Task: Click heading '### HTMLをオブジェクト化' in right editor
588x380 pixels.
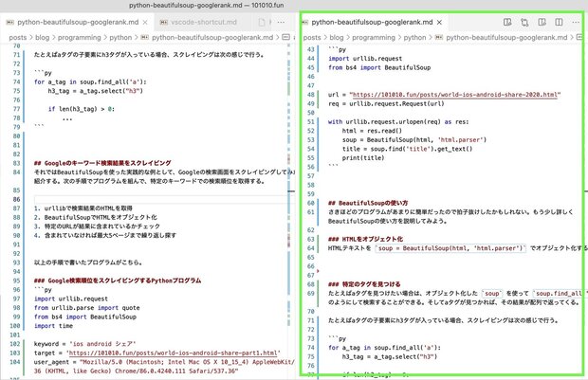Action: [x=365, y=239]
